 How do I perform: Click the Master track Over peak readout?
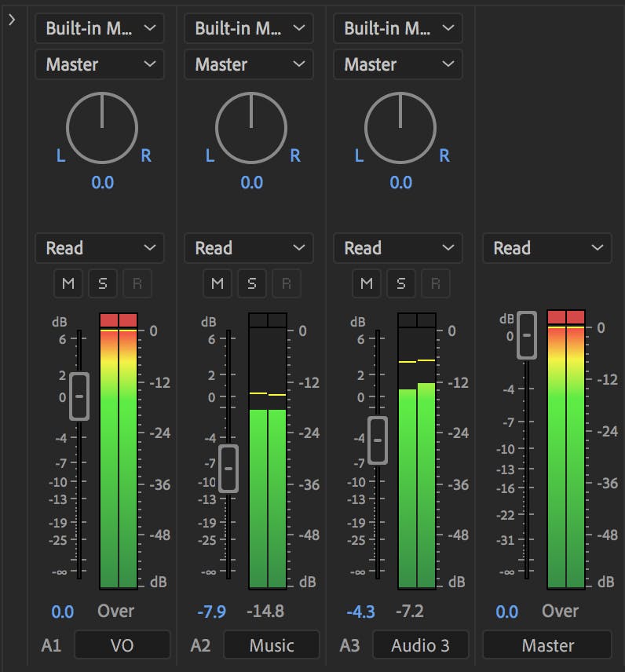click(x=561, y=611)
